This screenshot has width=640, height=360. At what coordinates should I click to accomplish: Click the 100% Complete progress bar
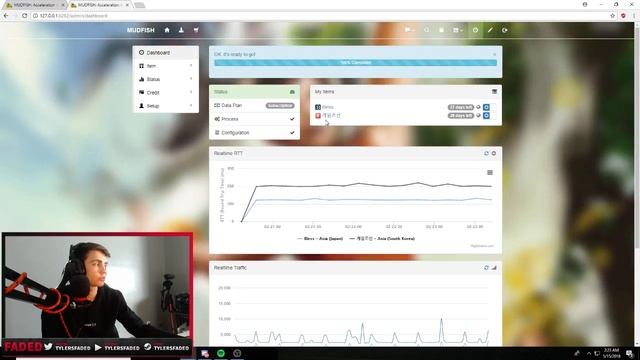[x=356, y=63]
